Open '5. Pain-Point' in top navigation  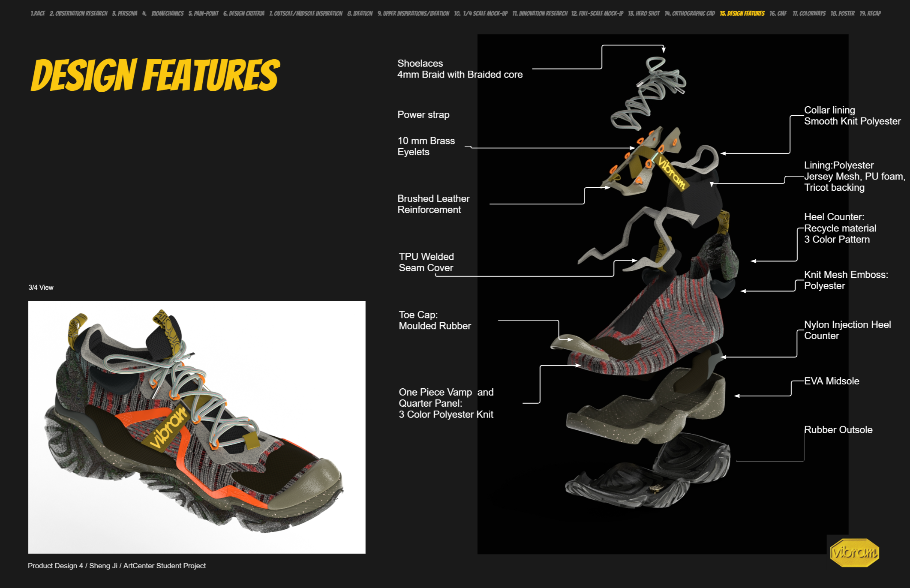pyautogui.click(x=204, y=14)
